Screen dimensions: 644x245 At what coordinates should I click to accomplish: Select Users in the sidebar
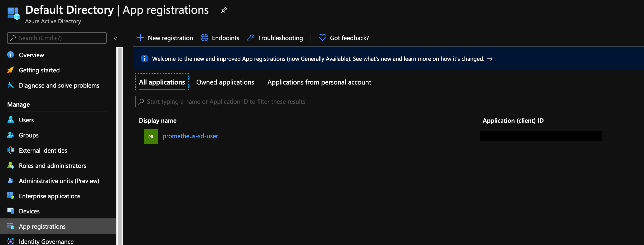26,120
